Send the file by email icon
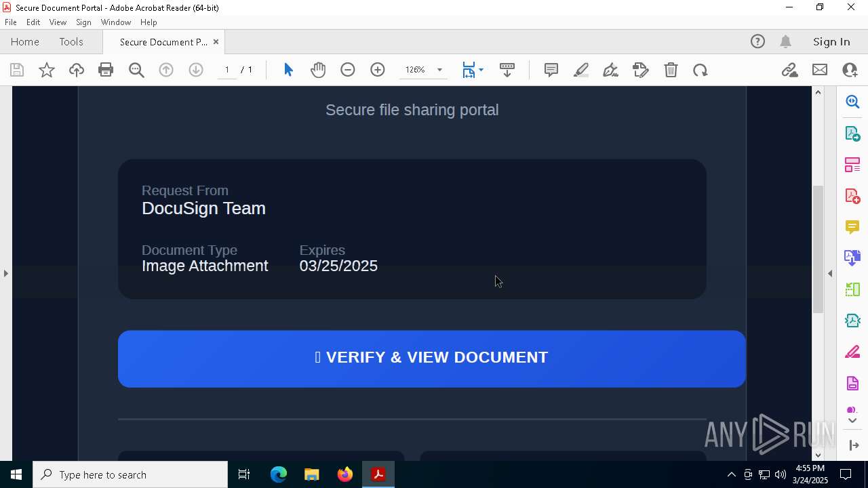 click(820, 70)
